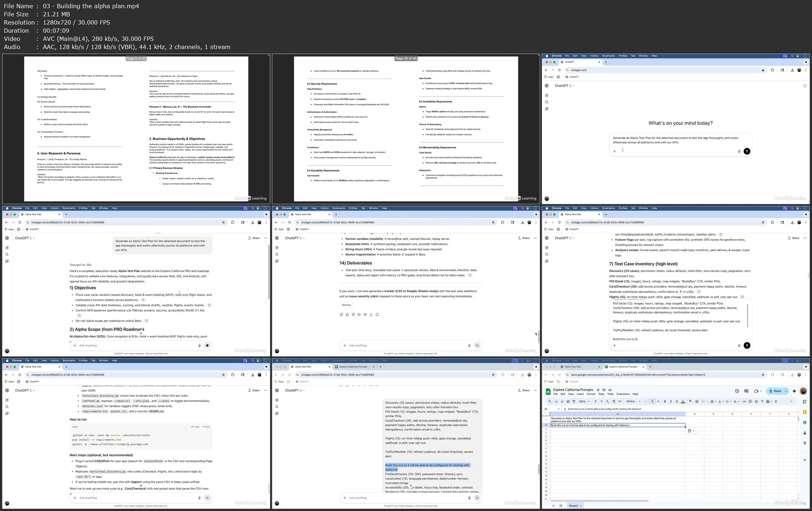The height and width of the screenshot is (511, 812).
Task: Click the Borders grid icon in Sheets toolbar
Action: tap(697, 401)
